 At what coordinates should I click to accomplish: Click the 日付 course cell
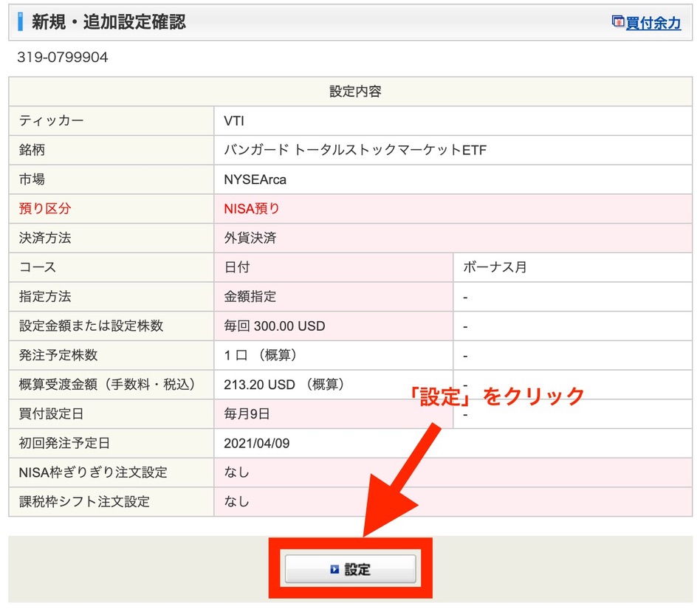(334, 267)
